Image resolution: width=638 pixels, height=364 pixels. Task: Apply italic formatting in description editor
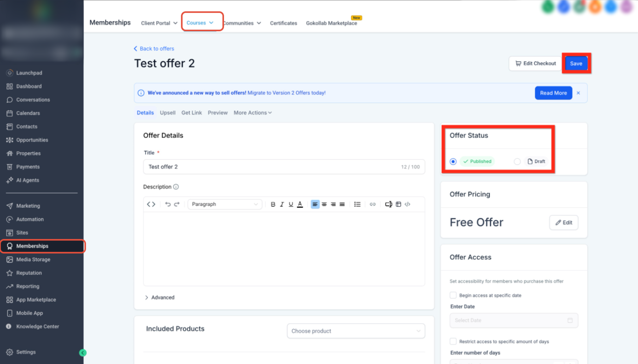tap(282, 204)
